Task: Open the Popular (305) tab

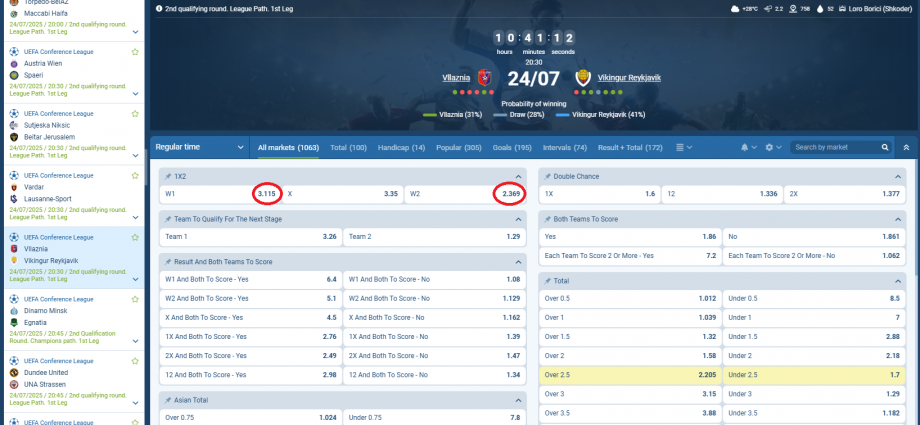Action: (459, 147)
